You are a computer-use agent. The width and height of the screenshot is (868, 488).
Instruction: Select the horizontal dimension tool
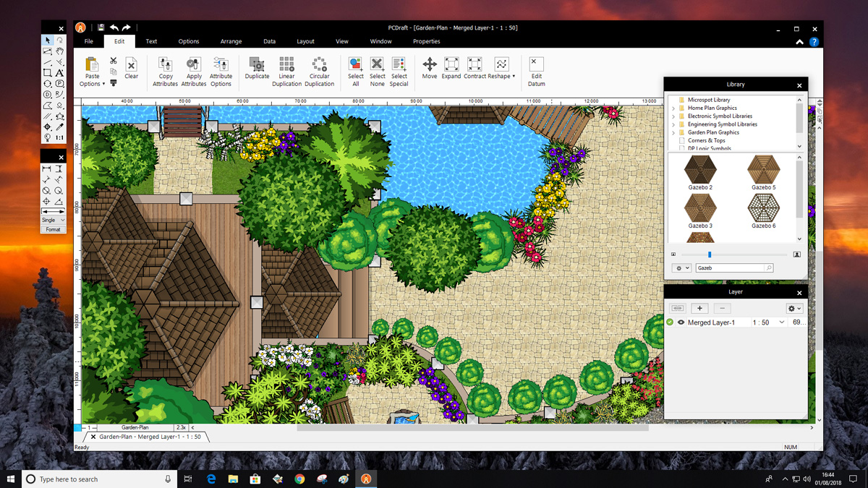coord(47,169)
